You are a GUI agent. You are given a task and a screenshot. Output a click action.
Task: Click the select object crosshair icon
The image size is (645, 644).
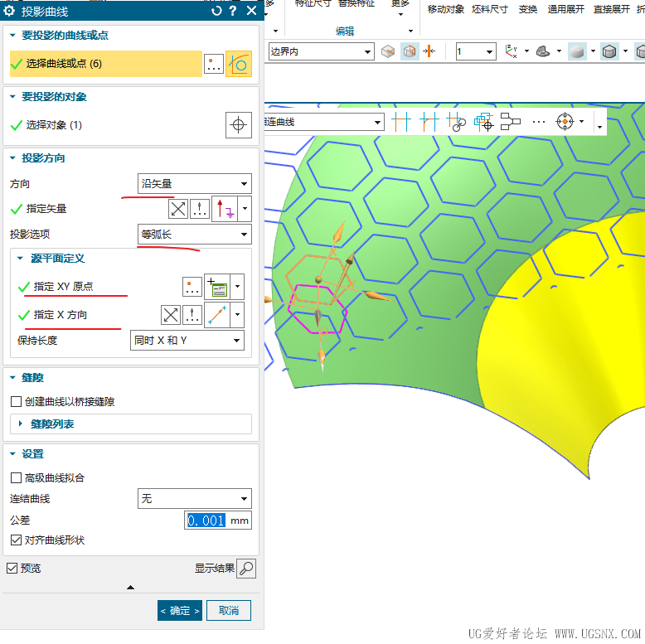click(239, 124)
